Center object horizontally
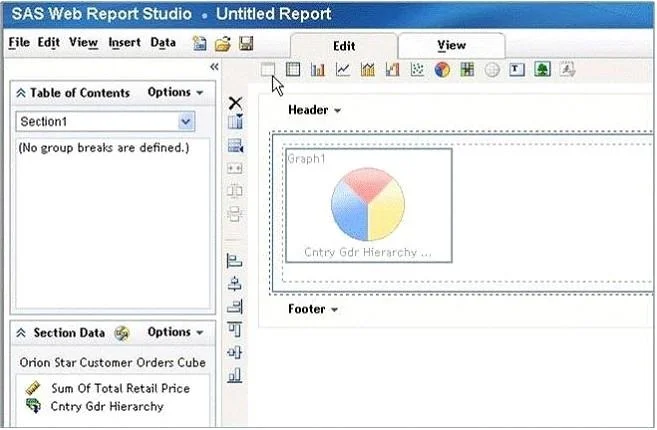The width and height of the screenshot is (657, 430). click(x=235, y=284)
